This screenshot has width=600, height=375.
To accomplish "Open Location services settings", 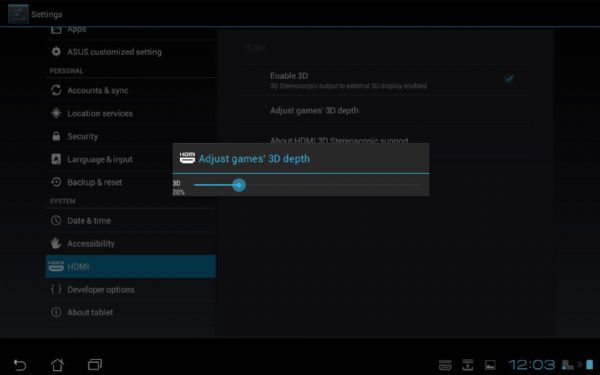I will click(x=130, y=113).
